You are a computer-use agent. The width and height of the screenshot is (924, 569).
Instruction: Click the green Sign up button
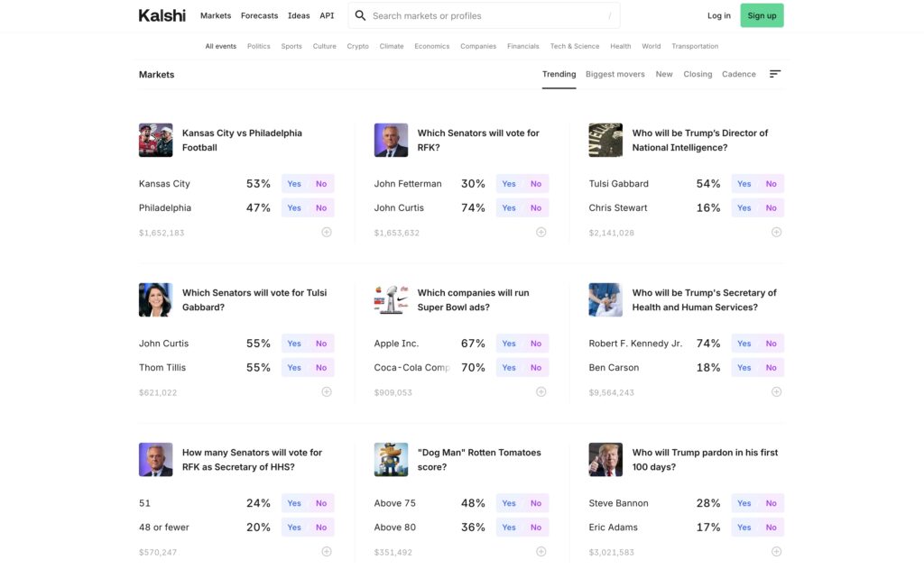pyautogui.click(x=762, y=16)
